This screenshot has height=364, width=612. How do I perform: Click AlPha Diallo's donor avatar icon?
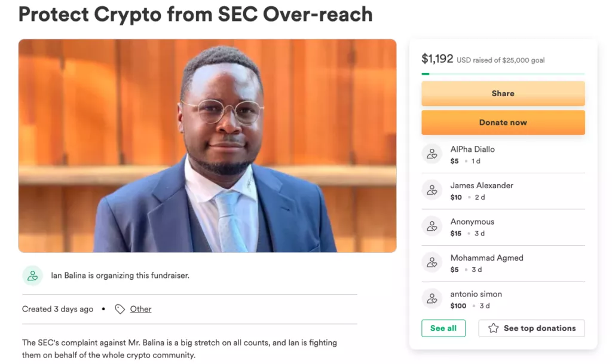432,154
